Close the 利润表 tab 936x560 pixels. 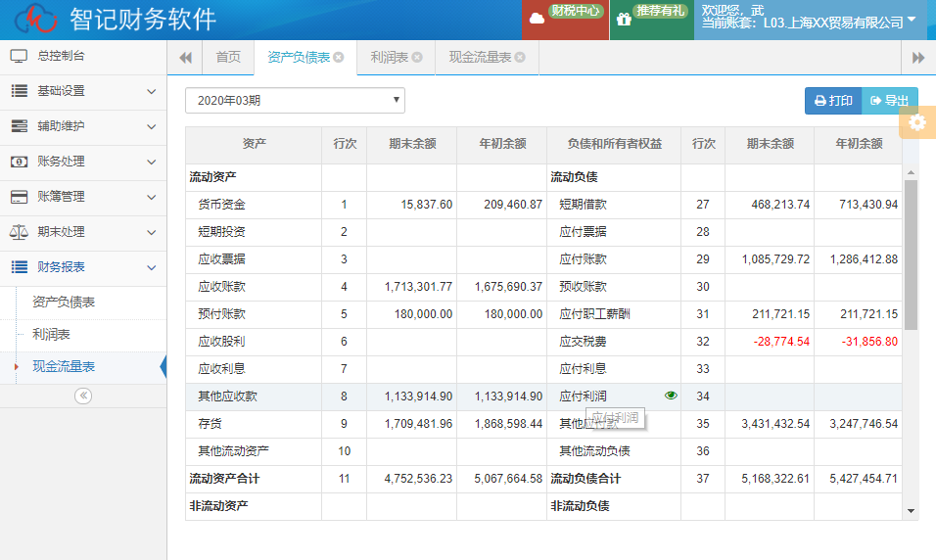(x=417, y=58)
